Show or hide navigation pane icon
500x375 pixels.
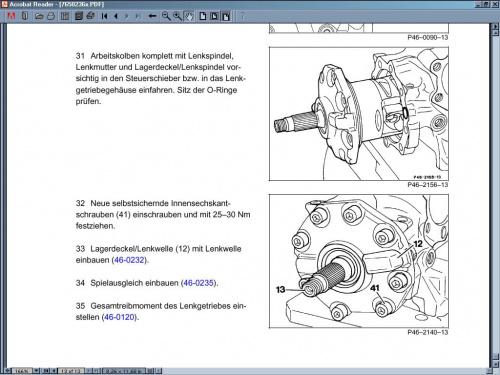(65, 16)
